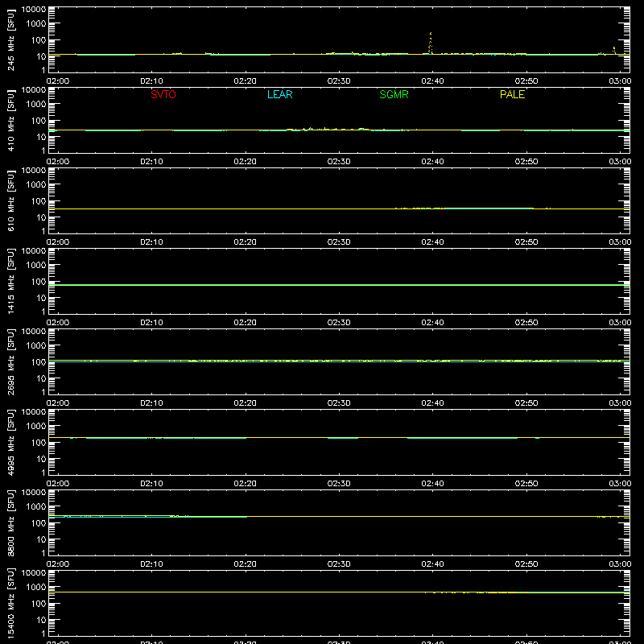Click the cyan LEAR station label
This screenshot has height=644, width=644.
(x=279, y=94)
